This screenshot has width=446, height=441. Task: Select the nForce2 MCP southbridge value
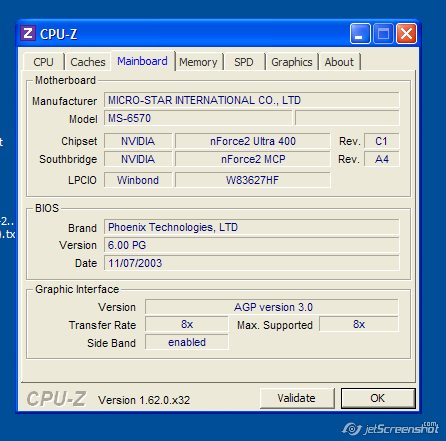(x=253, y=159)
